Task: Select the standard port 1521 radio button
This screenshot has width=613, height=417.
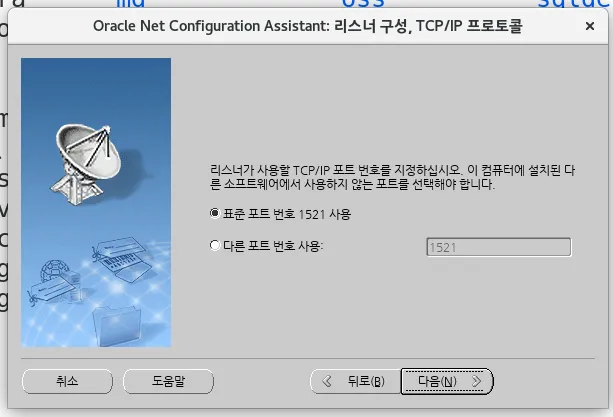Action: (215, 213)
